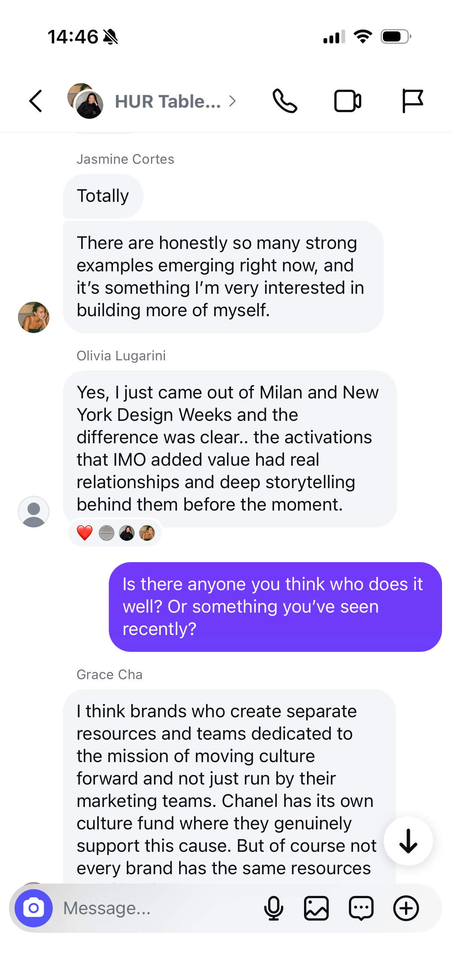Screen dimensions: 451x980
Task: Tap the back arrow icon
Action: [36, 101]
